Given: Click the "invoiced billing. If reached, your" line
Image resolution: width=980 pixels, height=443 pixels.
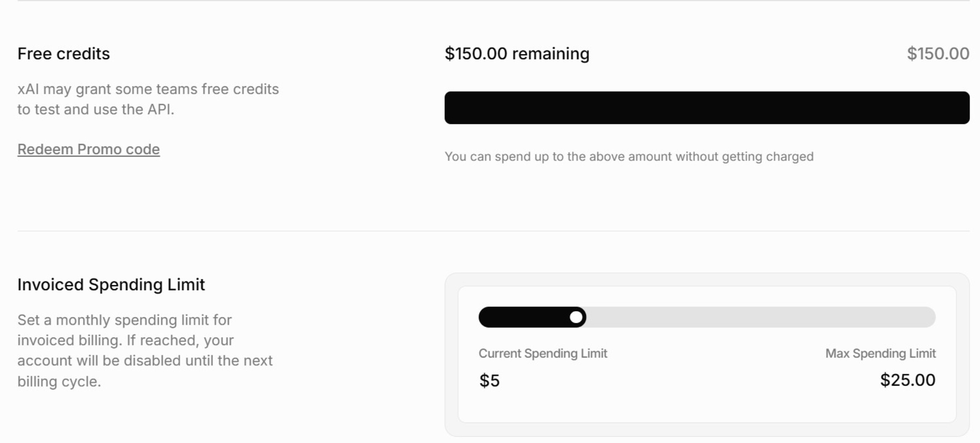Looking at the screenshot, I should [125, 340].
